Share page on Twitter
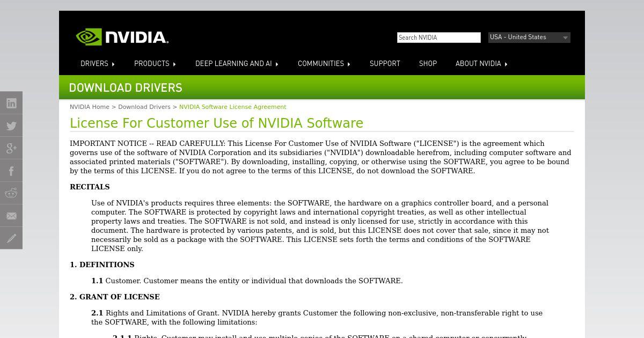 [x=11, y=126]
